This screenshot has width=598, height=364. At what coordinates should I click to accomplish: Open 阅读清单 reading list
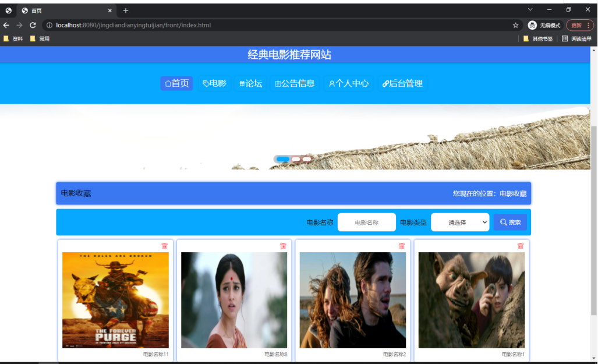tap(576, 38)
